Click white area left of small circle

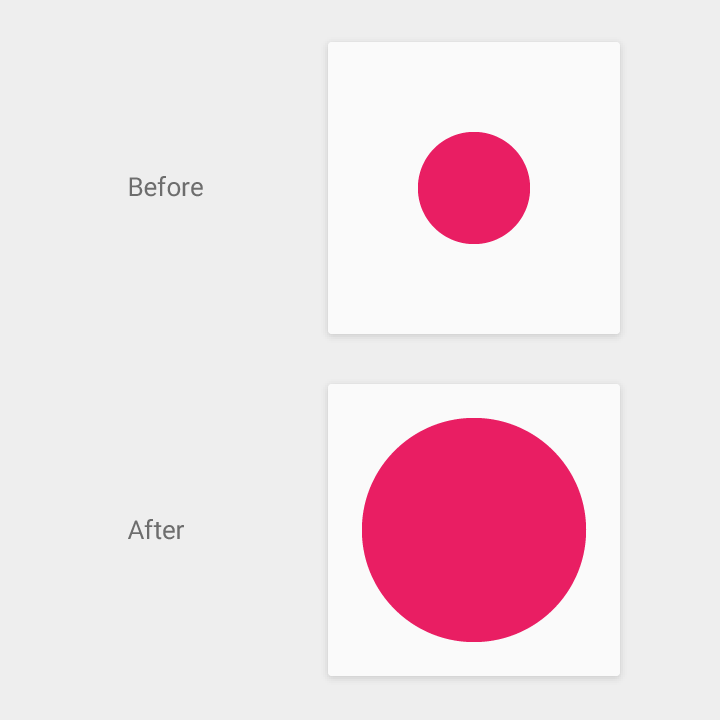click(372, 188)
